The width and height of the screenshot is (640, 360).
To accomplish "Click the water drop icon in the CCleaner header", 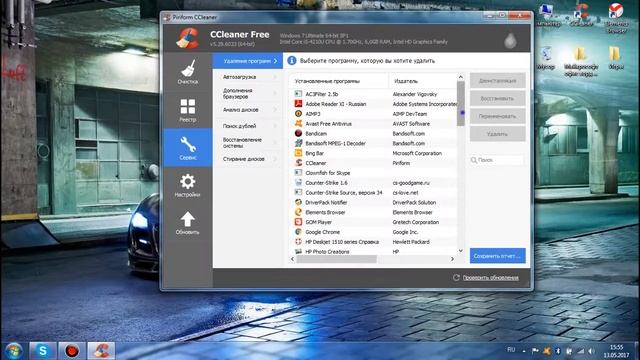I will (x=510, y=41).
